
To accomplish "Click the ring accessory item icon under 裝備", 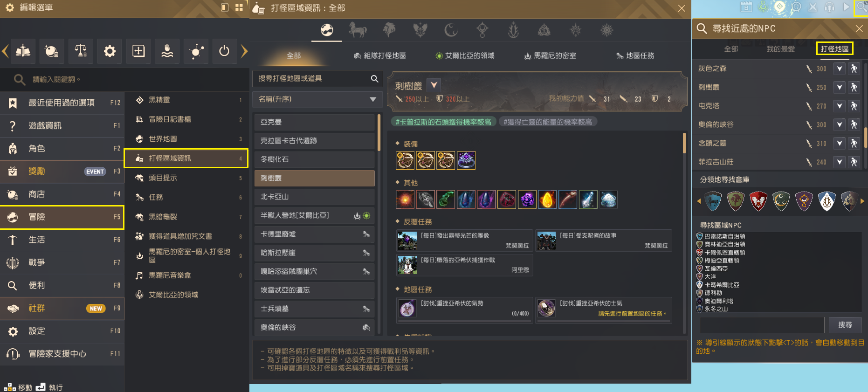I will [466, 160].
